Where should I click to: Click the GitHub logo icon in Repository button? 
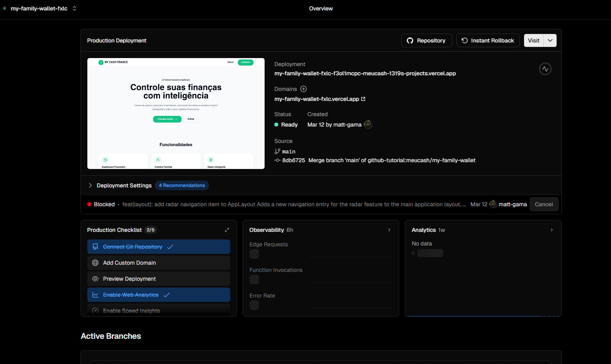[410, 40]
